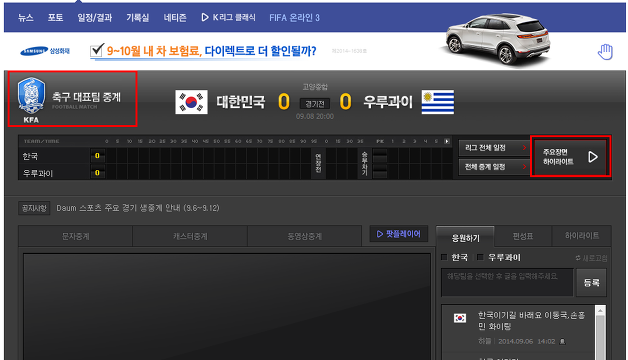628x360 pixels.
Task: Click the white SUV car ad image
Action: coord(497,38)
